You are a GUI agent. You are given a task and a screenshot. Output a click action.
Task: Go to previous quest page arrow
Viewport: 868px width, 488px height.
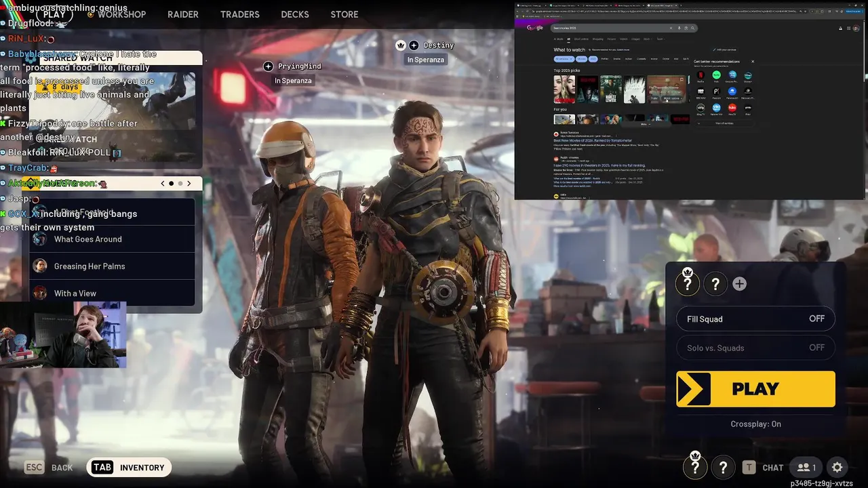(x=163, y=184)
